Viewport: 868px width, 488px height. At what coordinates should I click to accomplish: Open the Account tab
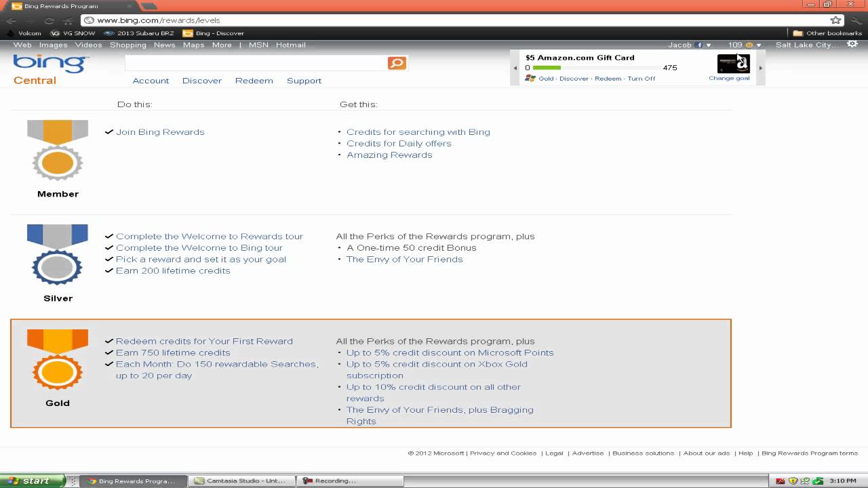tap(151, 81)
